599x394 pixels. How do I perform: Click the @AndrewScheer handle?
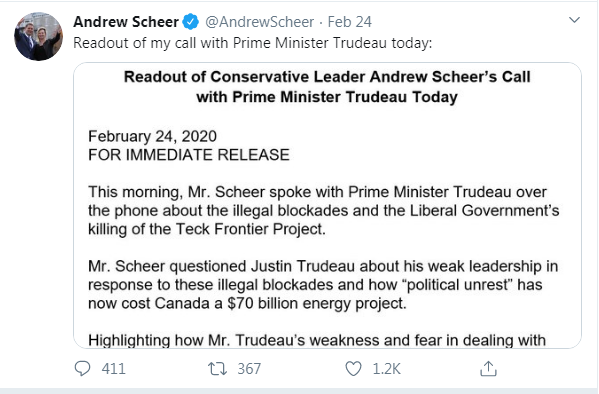260,22
